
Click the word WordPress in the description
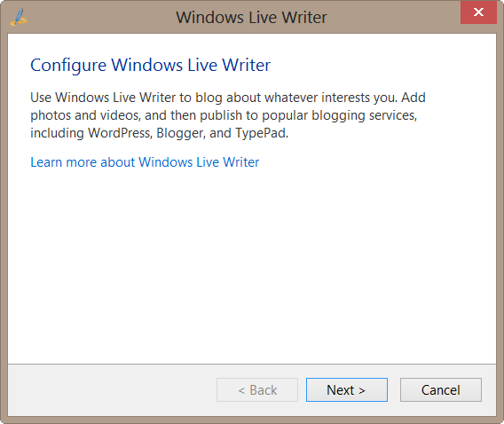point(120,133)
